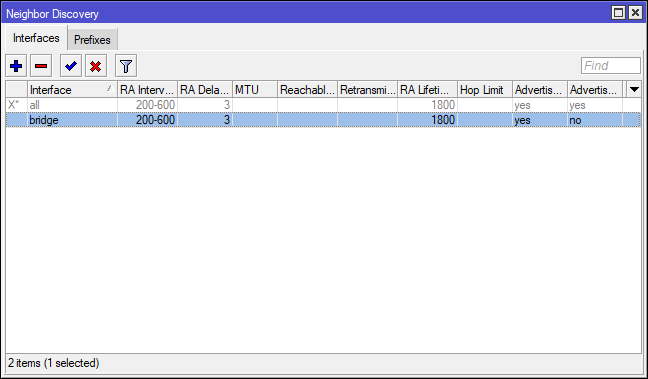Sort by the Retransmit column header

(367, 90)
